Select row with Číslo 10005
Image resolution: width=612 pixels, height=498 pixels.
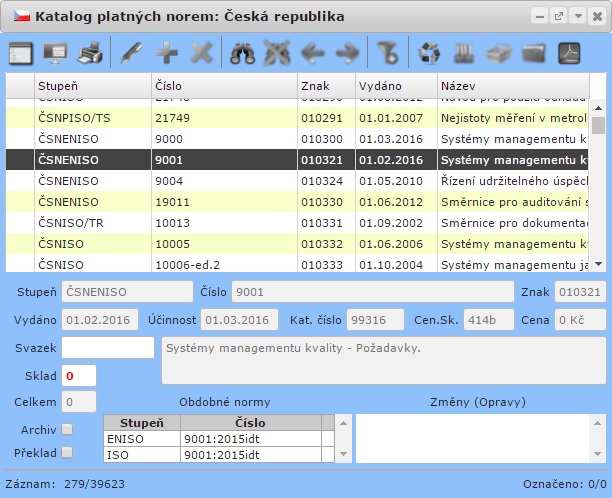[297, 244]
